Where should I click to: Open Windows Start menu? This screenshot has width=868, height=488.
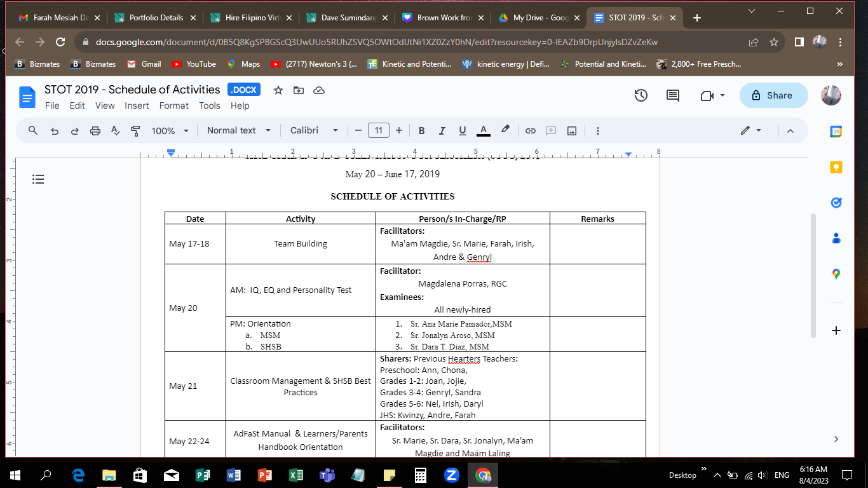tap(15, 475)
